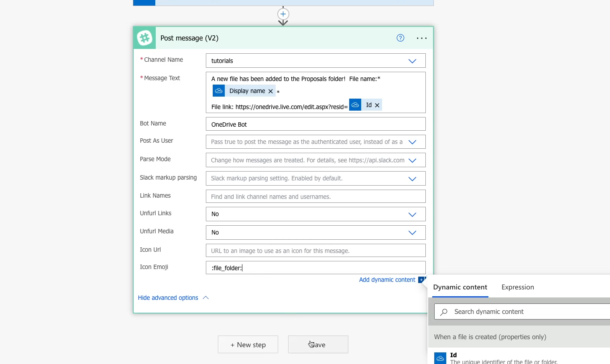The height and width of the screenshot is (364, 610).
Task: Click the New step button
Action: coord(248,344)
